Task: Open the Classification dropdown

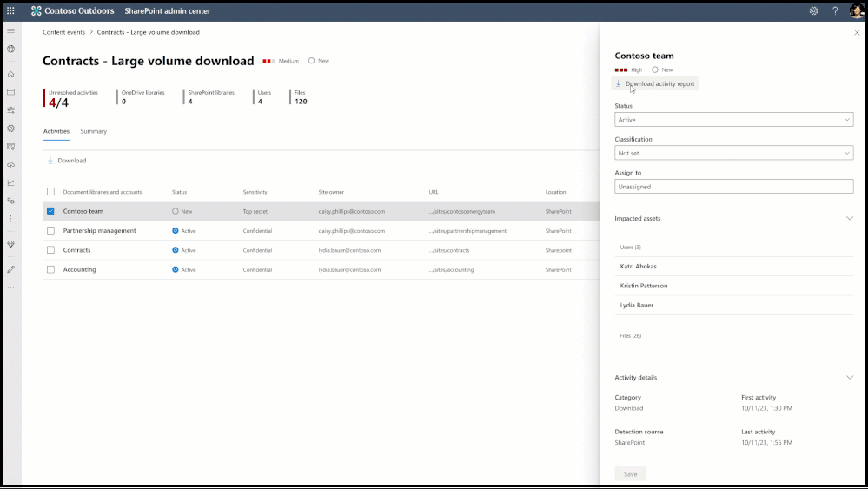Action: pyautogui.click(x=733, y=153)
